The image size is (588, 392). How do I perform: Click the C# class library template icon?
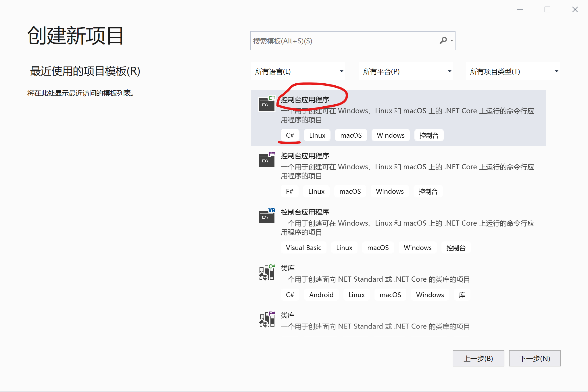pyautogui.click(x=267, y=272)
